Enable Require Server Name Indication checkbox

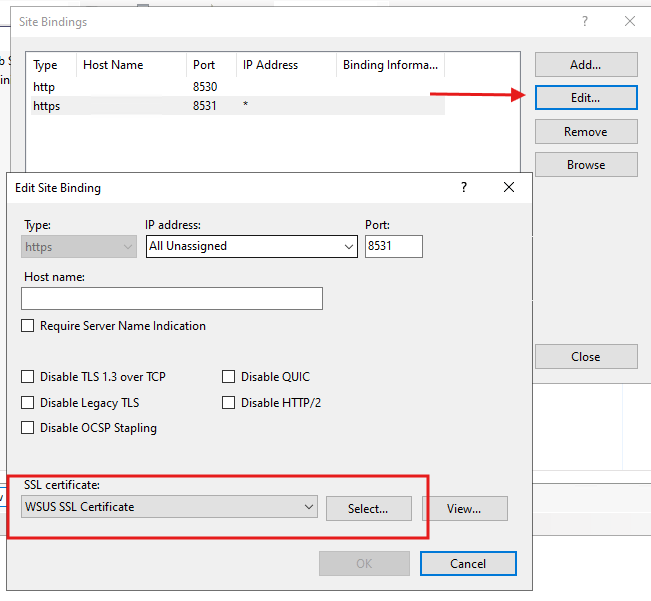[28, 326]
